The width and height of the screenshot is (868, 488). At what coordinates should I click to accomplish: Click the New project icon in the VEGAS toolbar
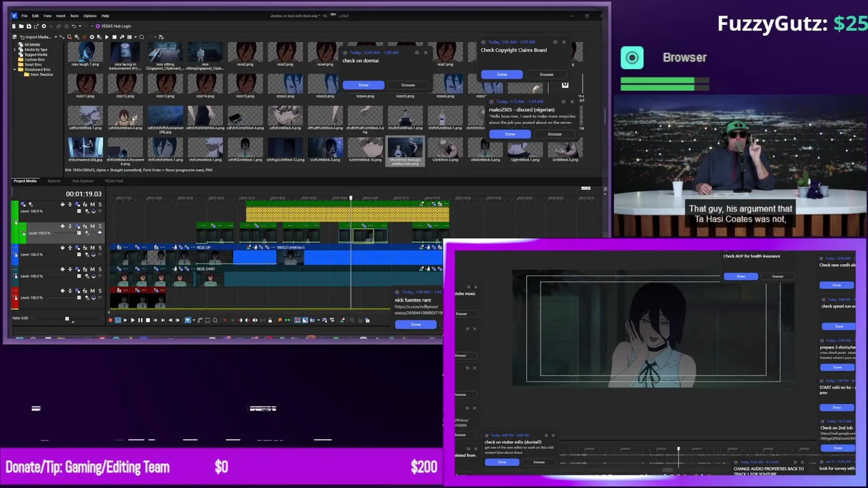pyautogui.click(x=14, y=26)
